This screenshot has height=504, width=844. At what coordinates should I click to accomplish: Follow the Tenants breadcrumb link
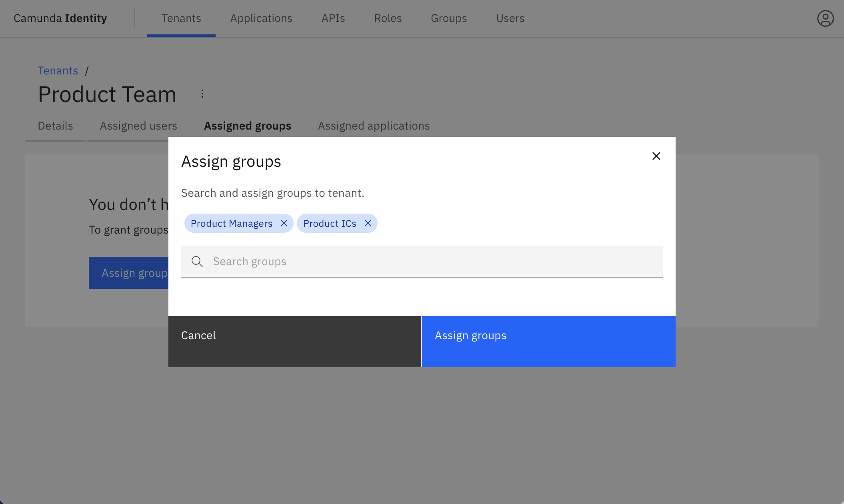pos(58,70)
